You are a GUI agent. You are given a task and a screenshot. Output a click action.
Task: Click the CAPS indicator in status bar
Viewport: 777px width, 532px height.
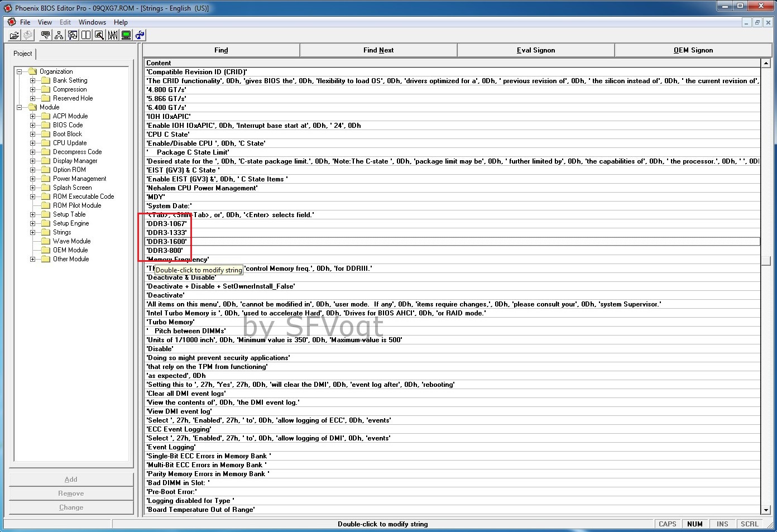(x=668, y=524)
